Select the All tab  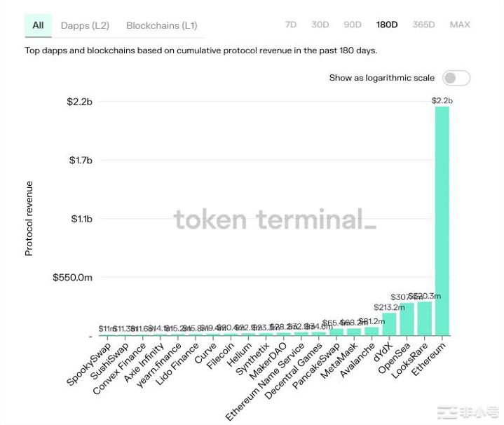pyautogui.click(x=38, y=25)
